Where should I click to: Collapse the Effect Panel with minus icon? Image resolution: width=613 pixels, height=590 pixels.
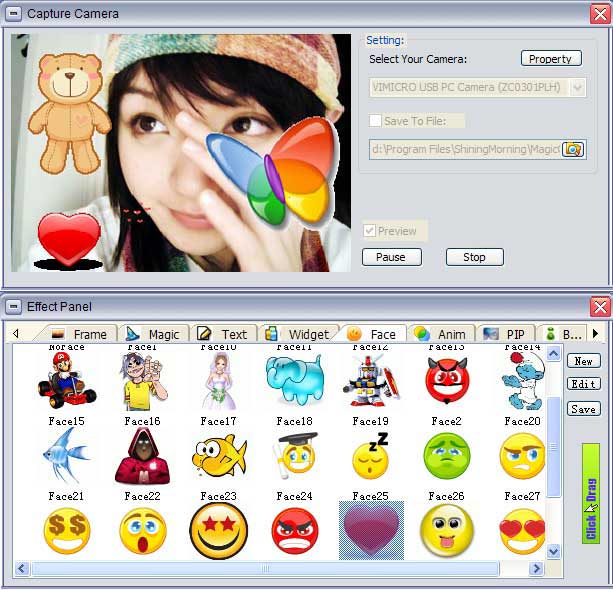13,306
